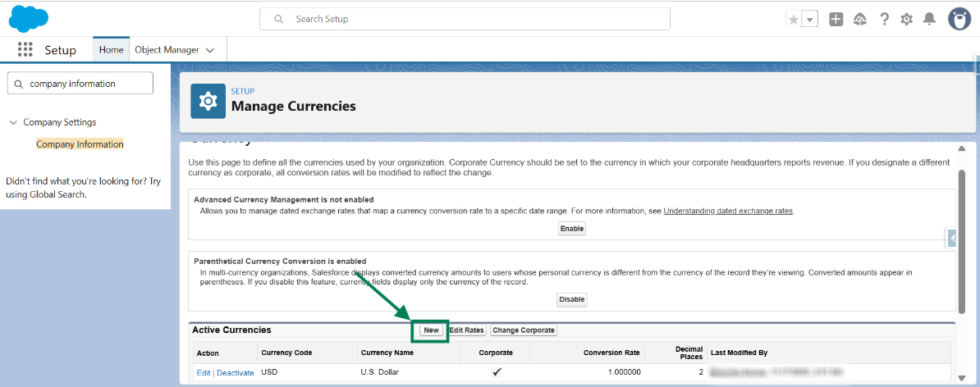
Task: Open the favorites list dropdown arrow
Action: pos(810,20)
